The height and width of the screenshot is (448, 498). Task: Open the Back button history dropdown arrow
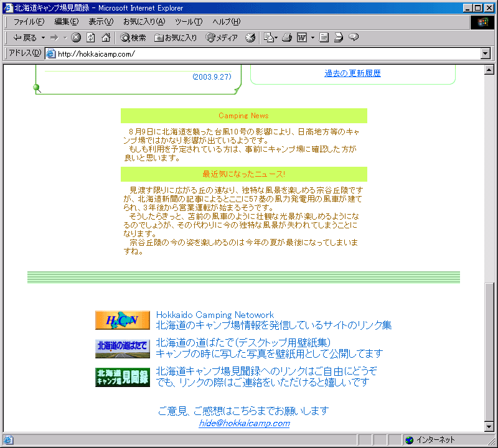click(x=43, y=37)
